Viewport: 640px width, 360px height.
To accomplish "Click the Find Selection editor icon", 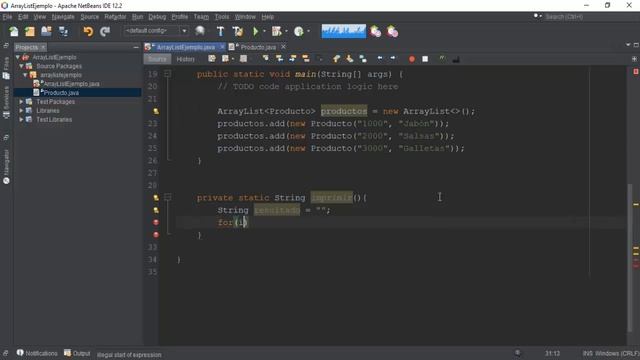I will pyautogui.click(x=266, y=59).
